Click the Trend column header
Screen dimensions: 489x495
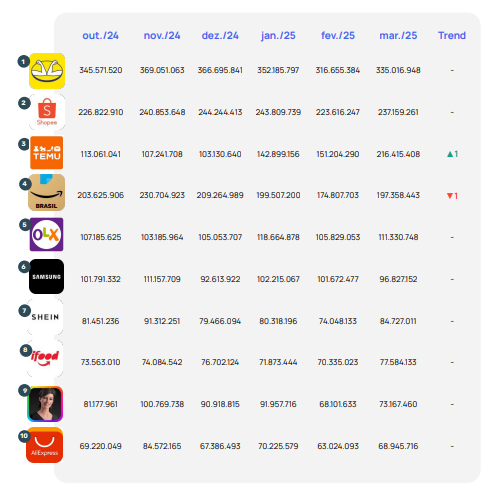coord(452,35)
